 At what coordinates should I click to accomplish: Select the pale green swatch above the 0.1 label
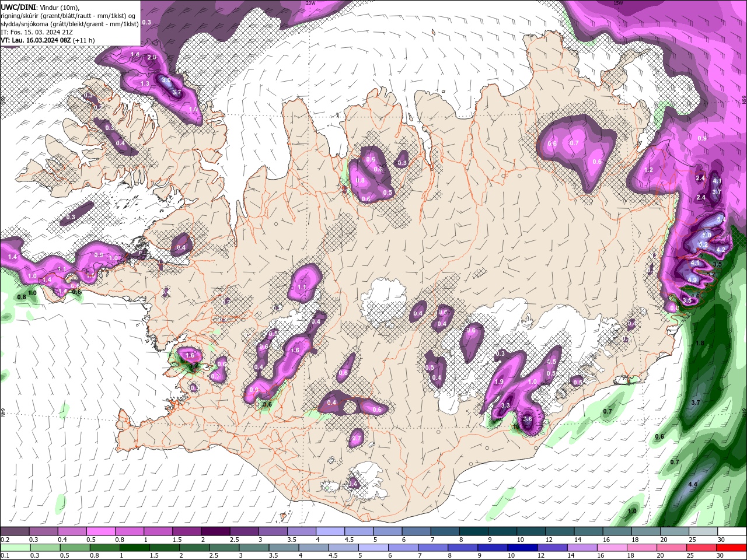[15, 548]
